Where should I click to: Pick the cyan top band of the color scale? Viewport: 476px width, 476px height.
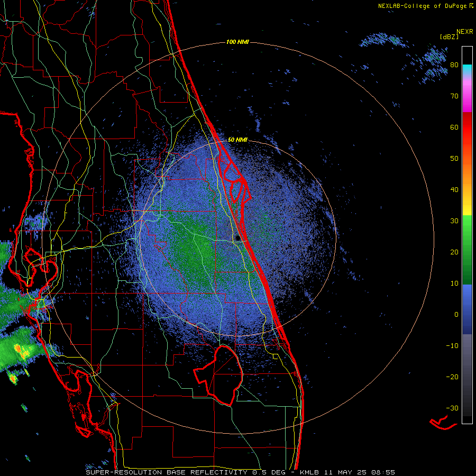(x=467, y=68)
